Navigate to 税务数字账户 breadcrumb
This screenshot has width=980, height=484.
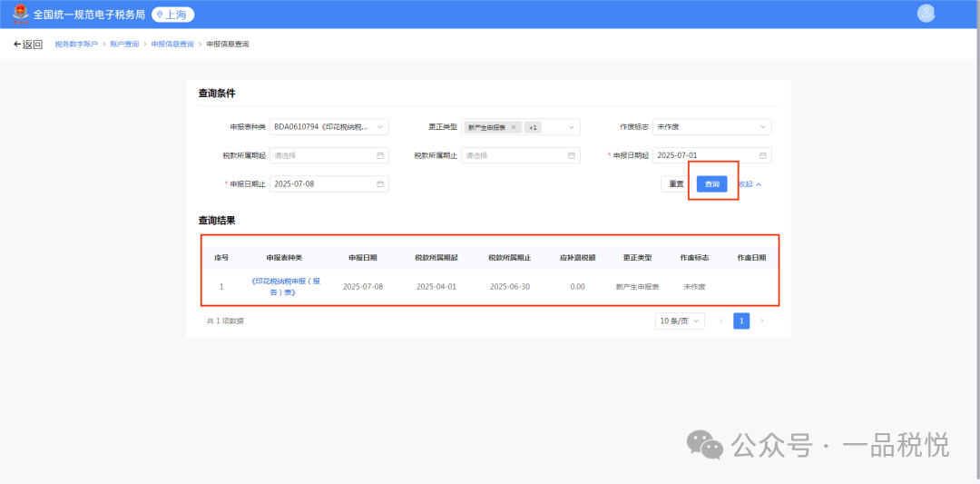point(76,44)
